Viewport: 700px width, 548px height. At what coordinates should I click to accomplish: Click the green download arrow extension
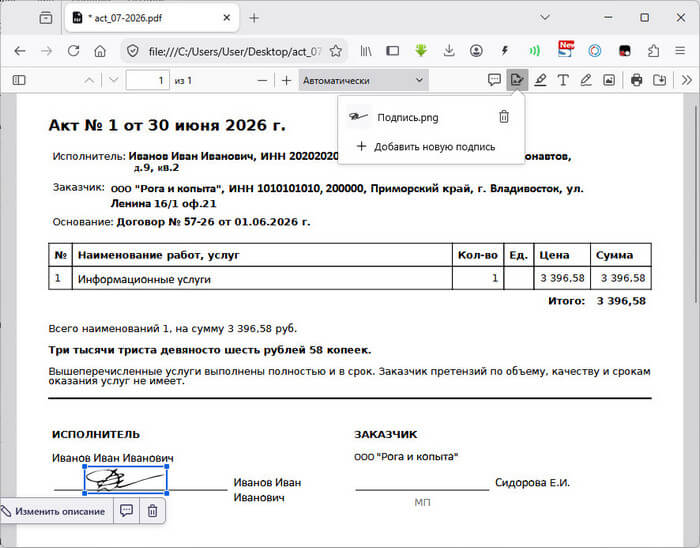pos(421,51)
